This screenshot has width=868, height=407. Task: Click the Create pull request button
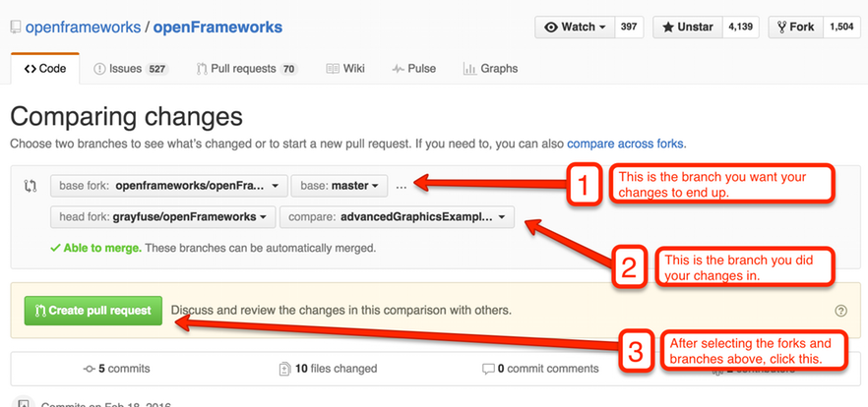tap(93, 311)
